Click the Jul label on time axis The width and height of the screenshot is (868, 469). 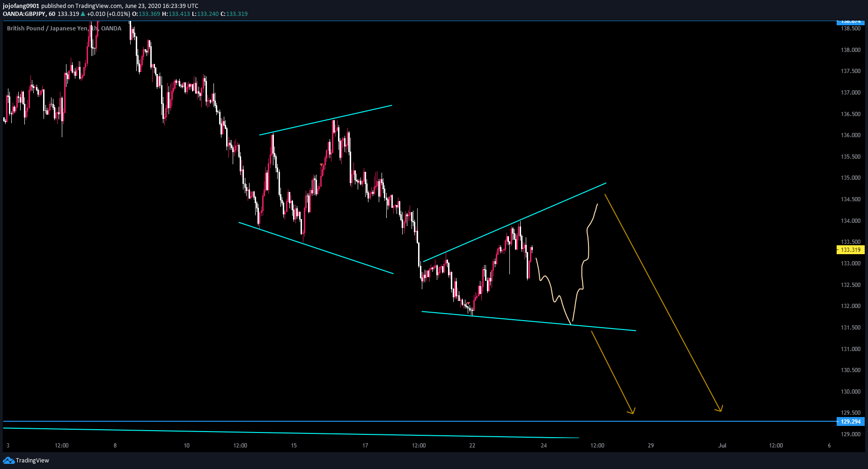click(722, 446)
